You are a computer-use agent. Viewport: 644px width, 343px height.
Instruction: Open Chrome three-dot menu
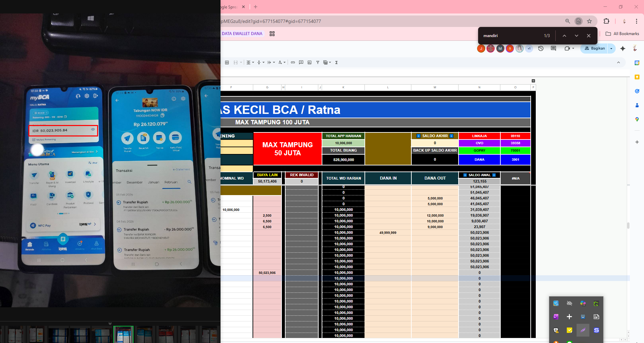(x=637, y=21)
